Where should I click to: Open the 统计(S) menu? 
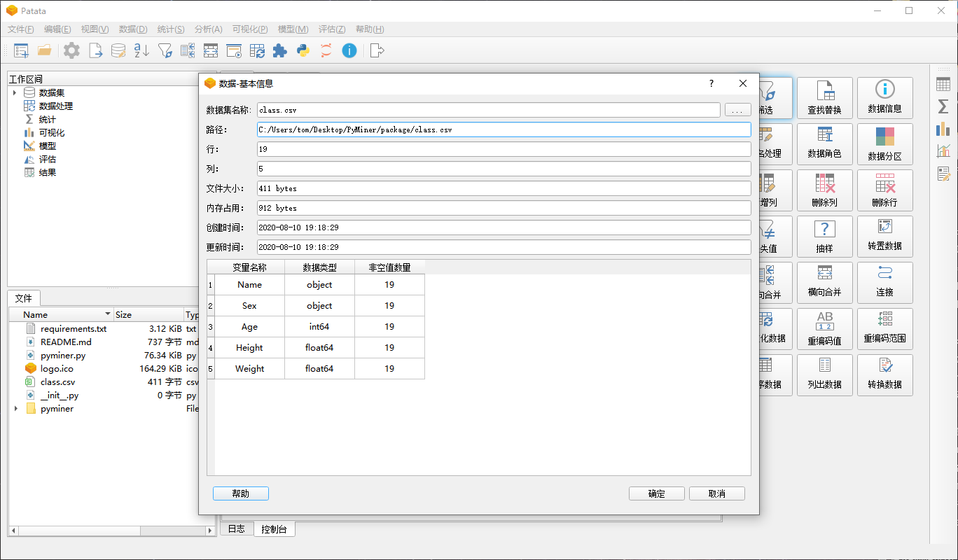[170, 29]
